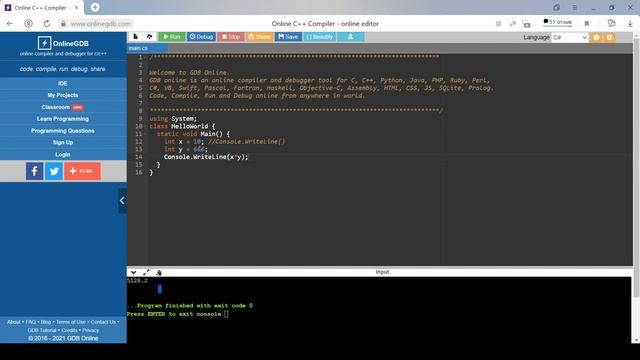This screenshot has width=640, height=360.
Task: Share on Twitter icon
Action: click(54, 171)
